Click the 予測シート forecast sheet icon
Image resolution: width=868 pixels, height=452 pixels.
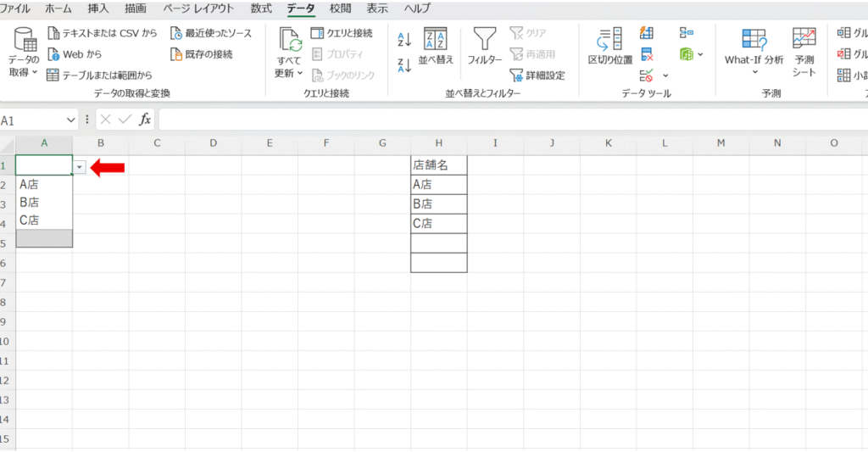[804, 51]
